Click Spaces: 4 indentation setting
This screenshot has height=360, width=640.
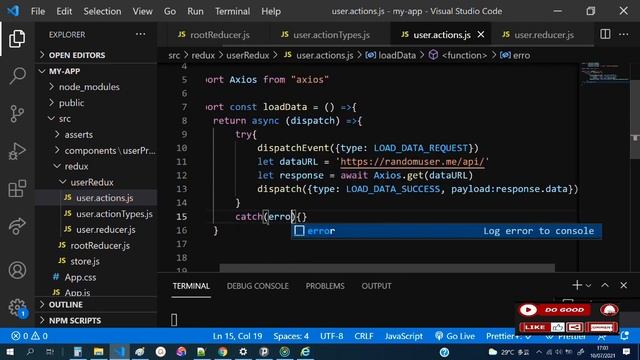click(291, 336)
